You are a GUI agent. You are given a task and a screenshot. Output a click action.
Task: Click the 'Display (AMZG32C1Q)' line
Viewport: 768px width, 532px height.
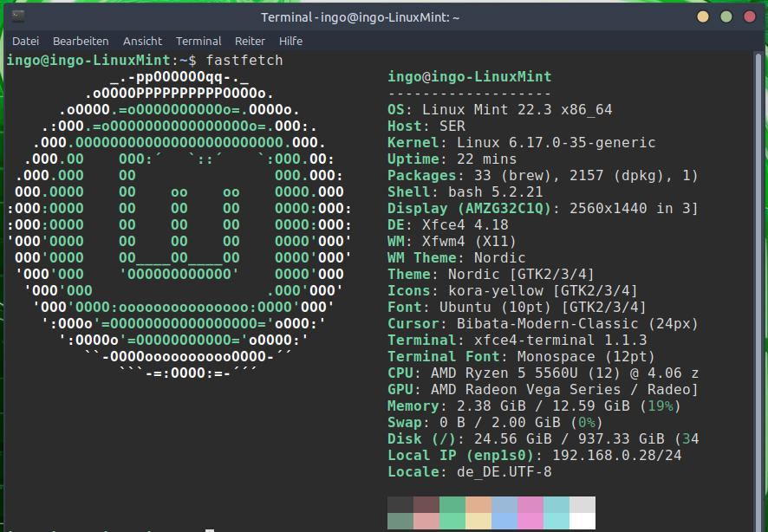[x=543, y=209]
